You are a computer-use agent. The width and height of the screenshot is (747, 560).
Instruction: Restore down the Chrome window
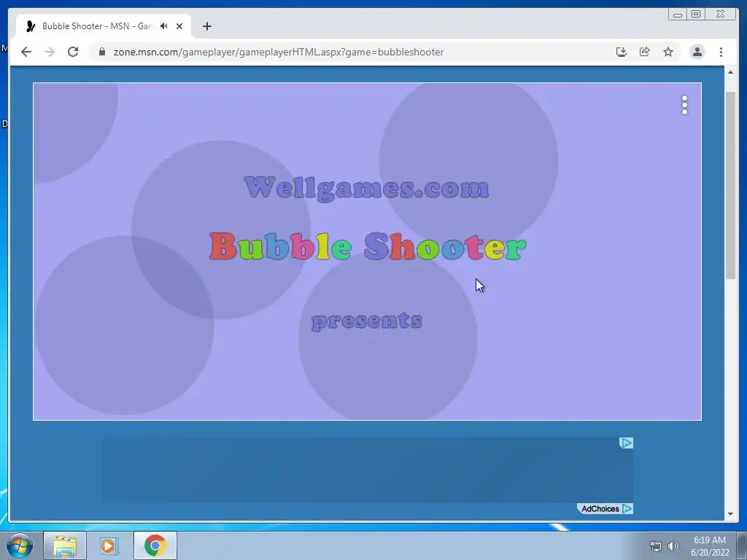[x=695, y=15]
